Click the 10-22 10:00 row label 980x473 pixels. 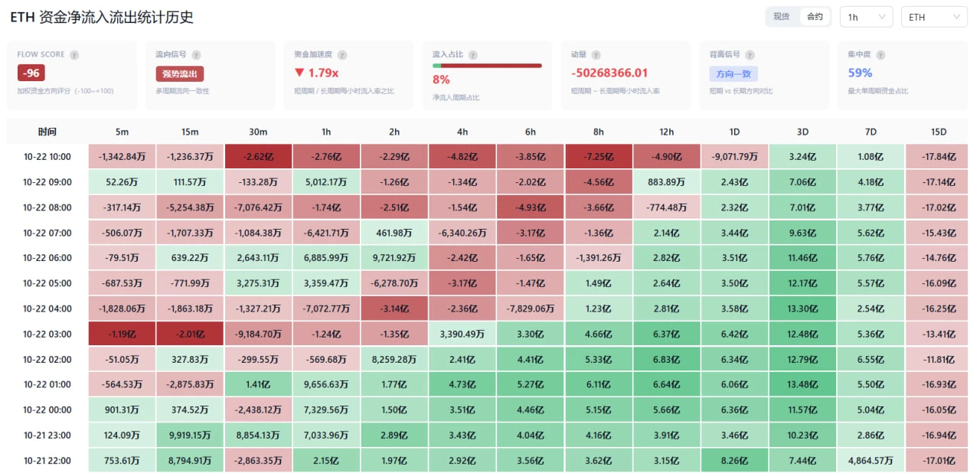pos(47,157)
